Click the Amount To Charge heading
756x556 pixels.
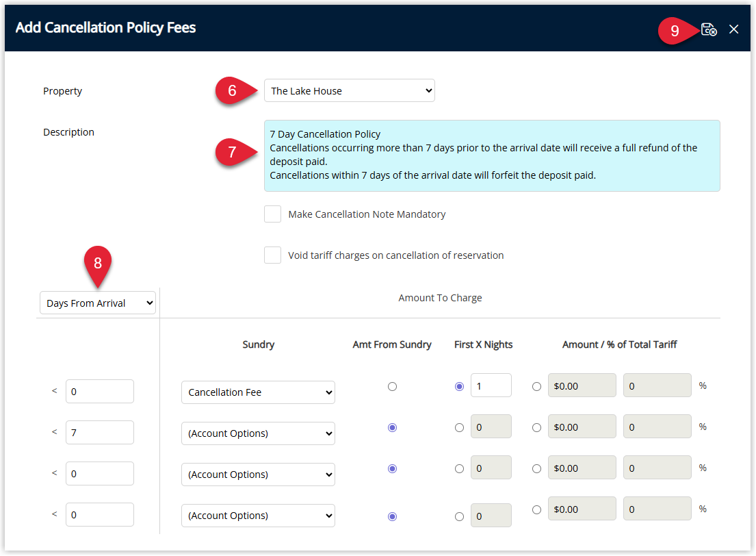(x=440, y=298)
